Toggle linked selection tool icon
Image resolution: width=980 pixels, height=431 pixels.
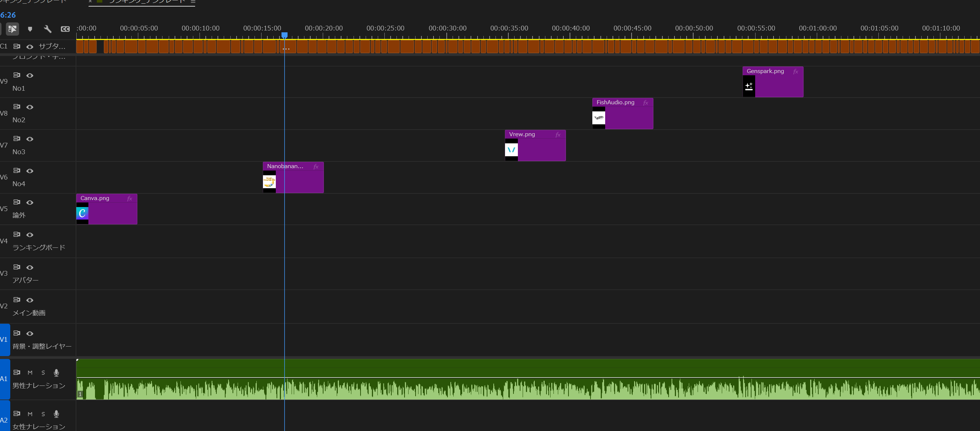[12, 29]
